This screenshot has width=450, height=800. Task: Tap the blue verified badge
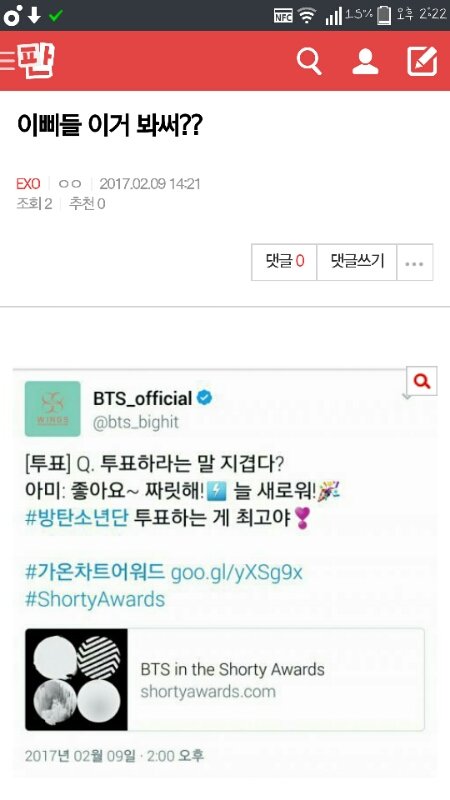pos(205,398)
